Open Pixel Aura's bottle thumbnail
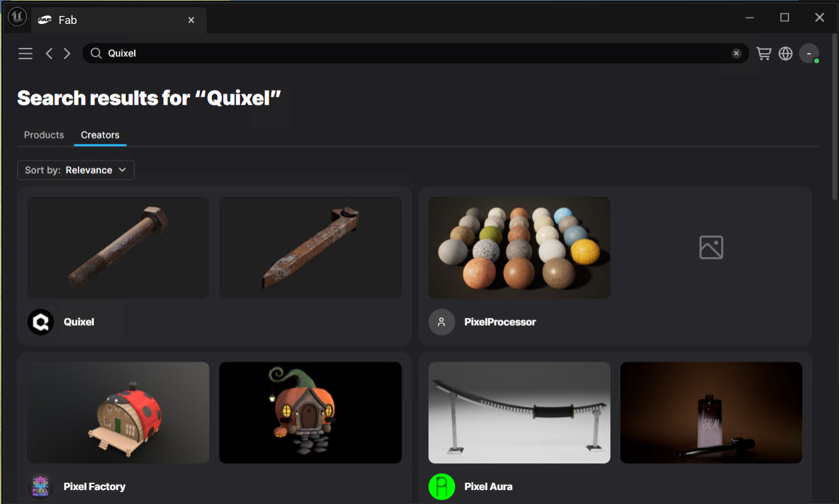The width and height of the screenshot is (839, 504). [x=711, y=413]
